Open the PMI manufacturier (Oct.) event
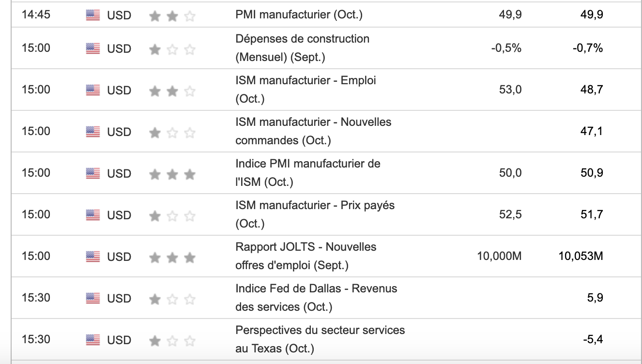Image resolution: width=642 pixels, height=364 pixels. 299,15
